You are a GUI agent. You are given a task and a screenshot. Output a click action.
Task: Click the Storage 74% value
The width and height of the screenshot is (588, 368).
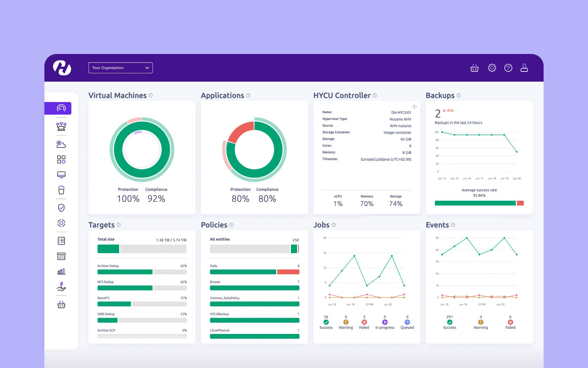point(396,204)
